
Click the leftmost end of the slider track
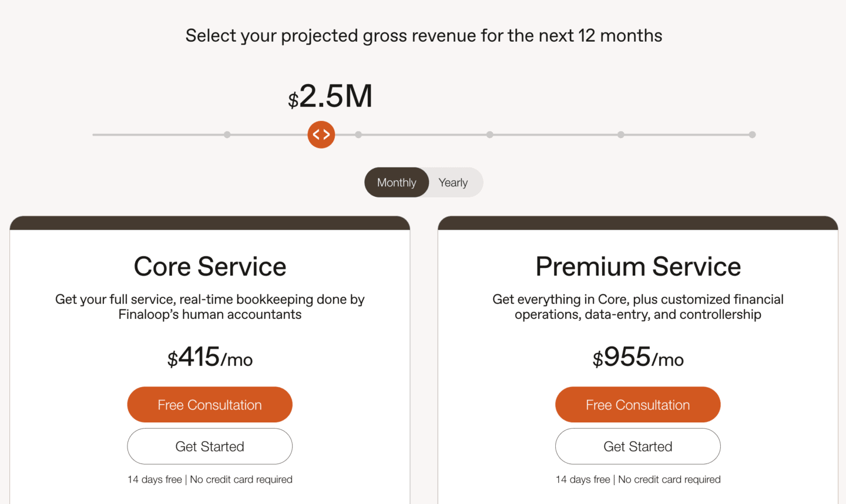pos(94,135)
